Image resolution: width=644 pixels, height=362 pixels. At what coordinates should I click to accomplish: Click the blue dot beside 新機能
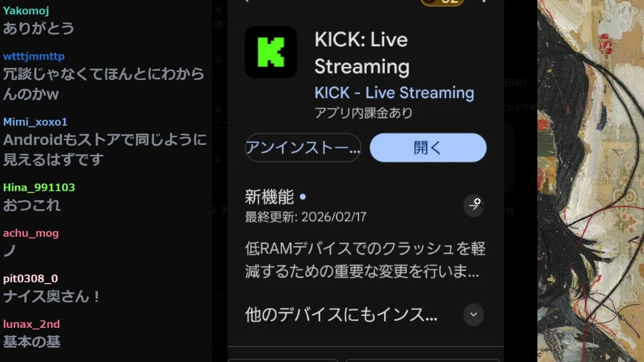click(x=302, y=197)
